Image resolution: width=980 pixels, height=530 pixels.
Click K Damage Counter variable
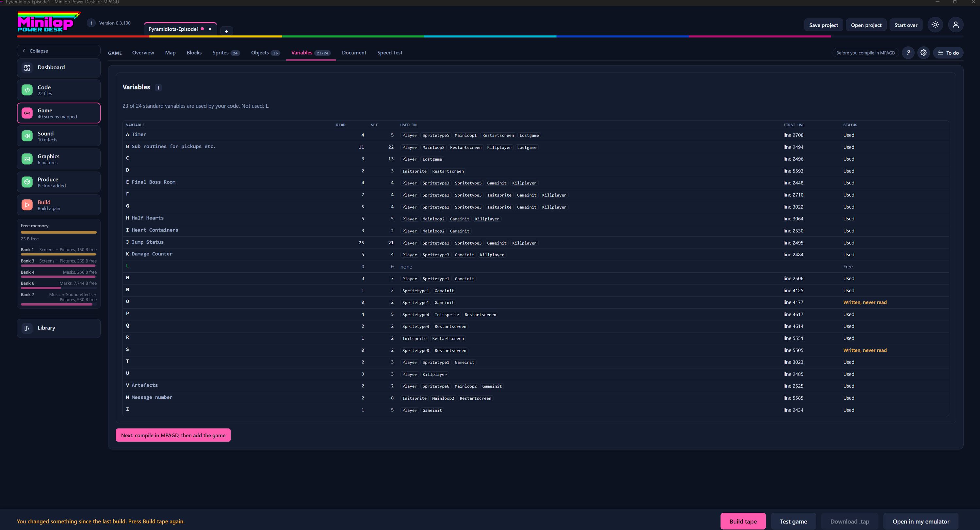tap(149, 254)
